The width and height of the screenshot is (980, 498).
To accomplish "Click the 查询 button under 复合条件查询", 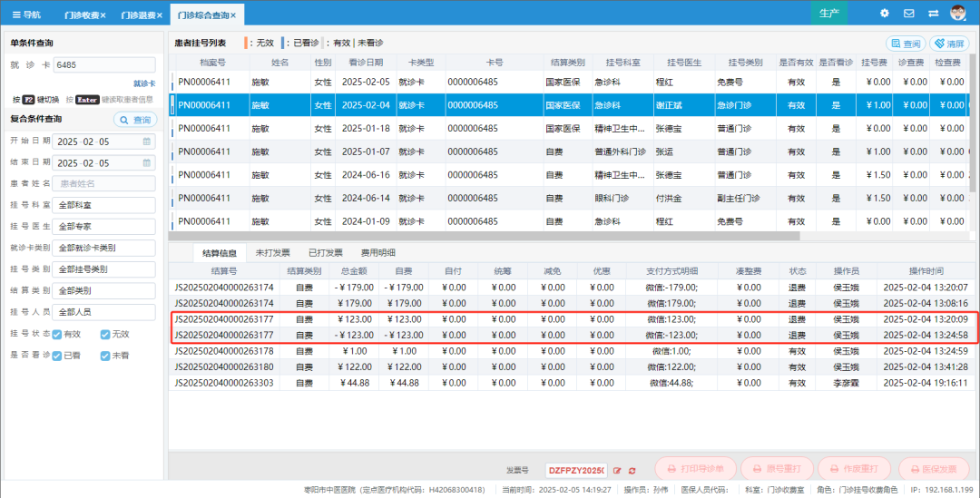I will coord(134,120).
